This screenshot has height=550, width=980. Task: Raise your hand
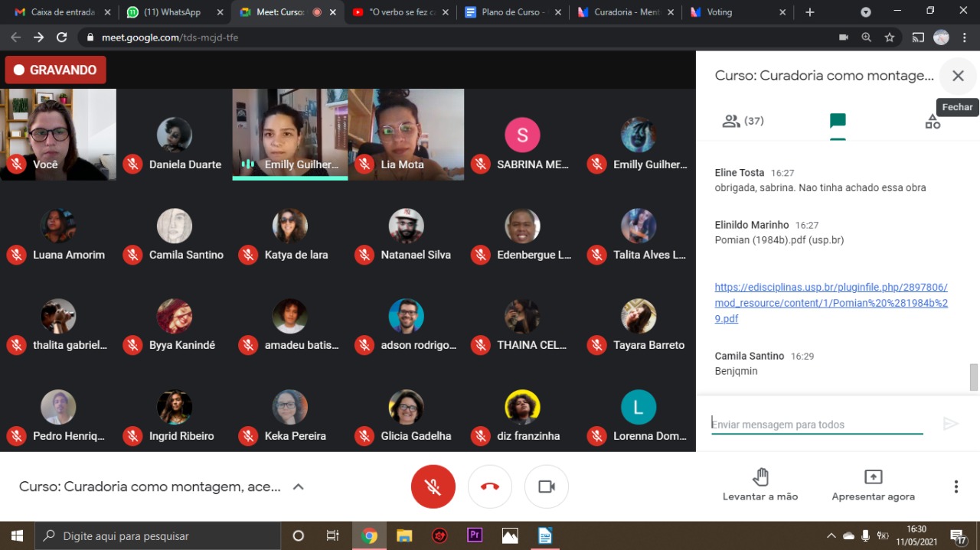pos(760,486)
